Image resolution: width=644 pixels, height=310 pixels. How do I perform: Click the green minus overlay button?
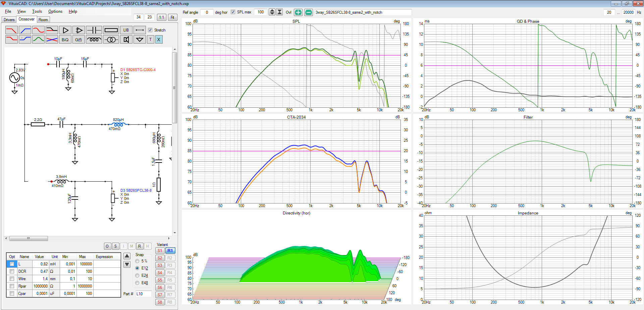pos(309,12)
